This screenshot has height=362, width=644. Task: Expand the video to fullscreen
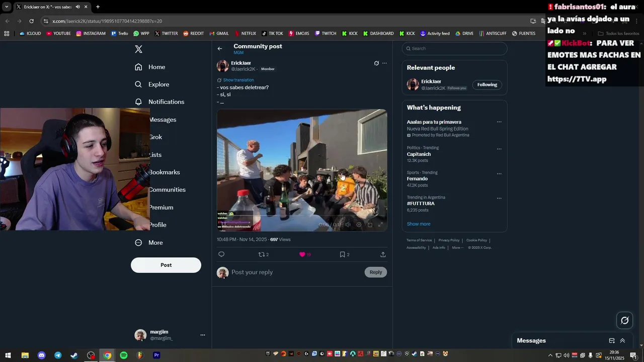pos(380,225)
